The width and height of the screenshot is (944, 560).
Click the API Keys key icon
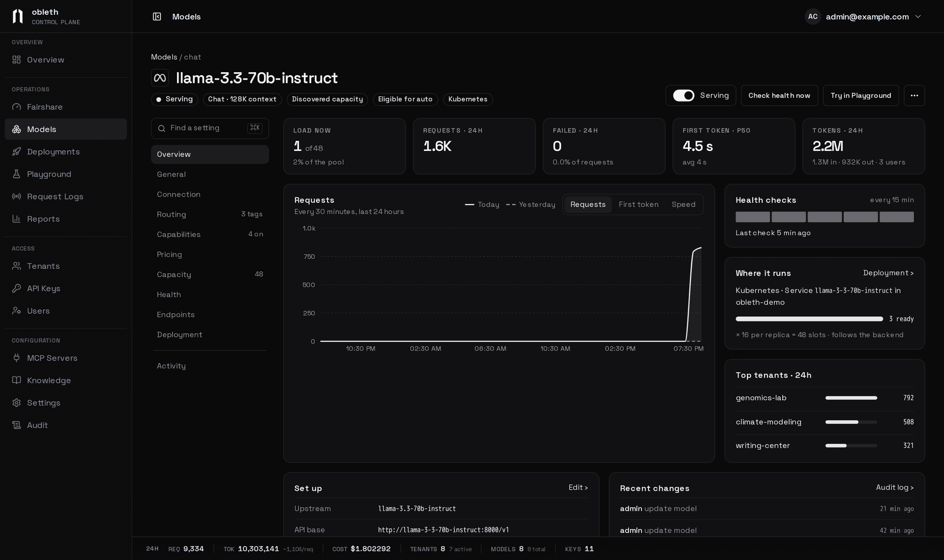pyautogui.click(x=17, y=288)
